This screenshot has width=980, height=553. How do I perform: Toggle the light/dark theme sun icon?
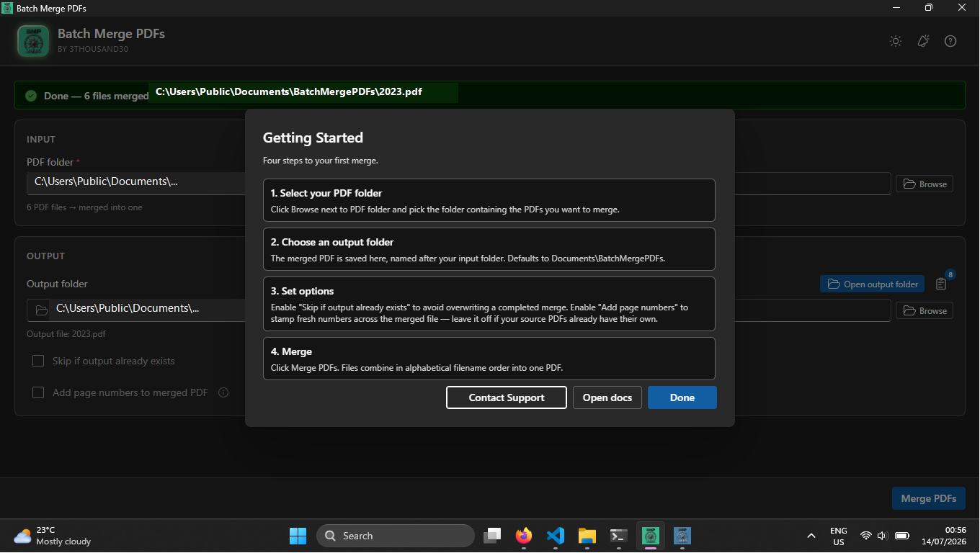896,41
